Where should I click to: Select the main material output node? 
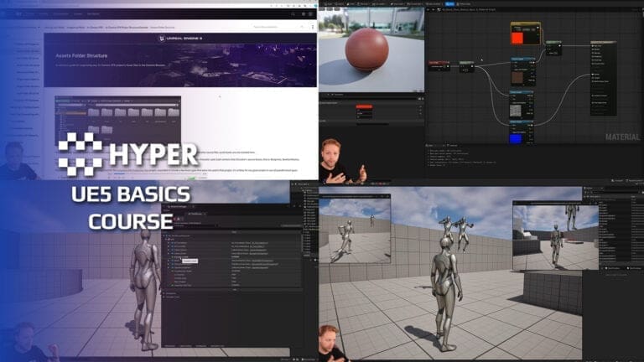tap(604, 78)
